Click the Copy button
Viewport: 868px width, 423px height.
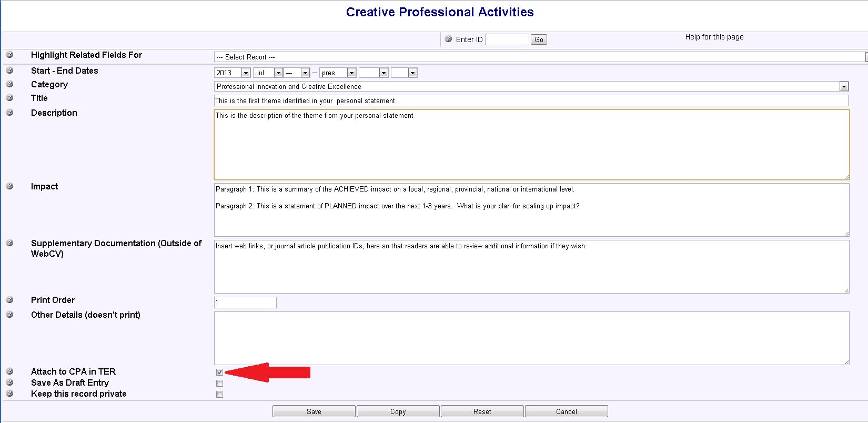point(398,411)
